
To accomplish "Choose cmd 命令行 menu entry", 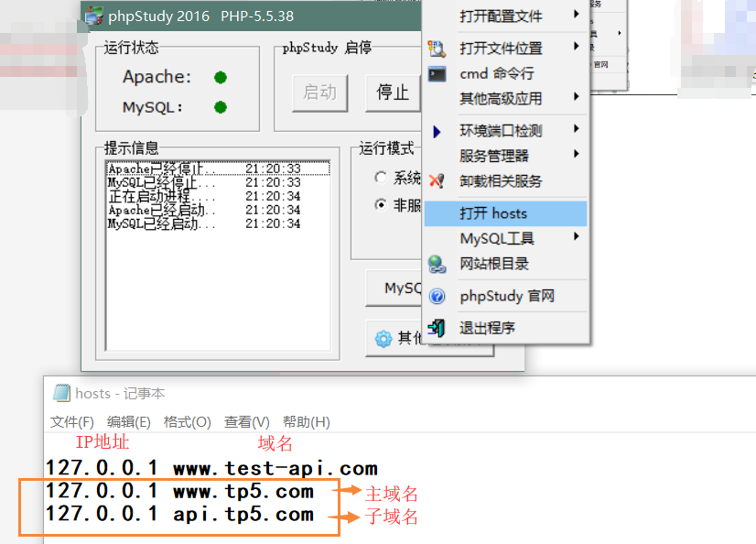I will coord(505,74).
